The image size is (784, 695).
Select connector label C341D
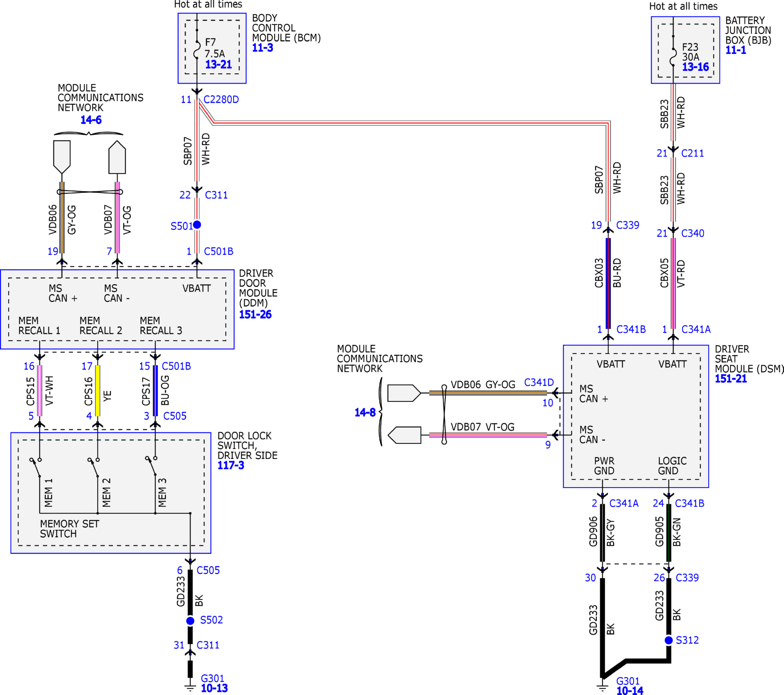pos(539,382)
